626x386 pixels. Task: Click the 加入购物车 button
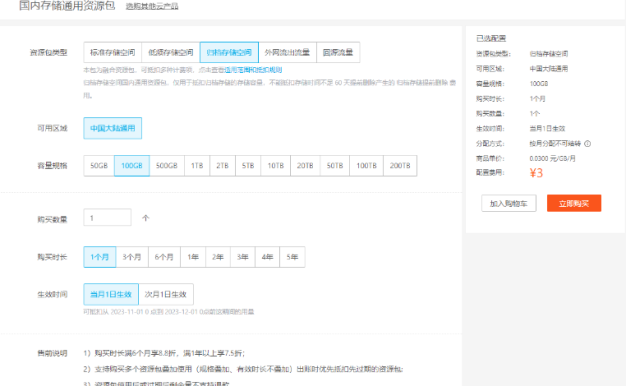(509, 204)
